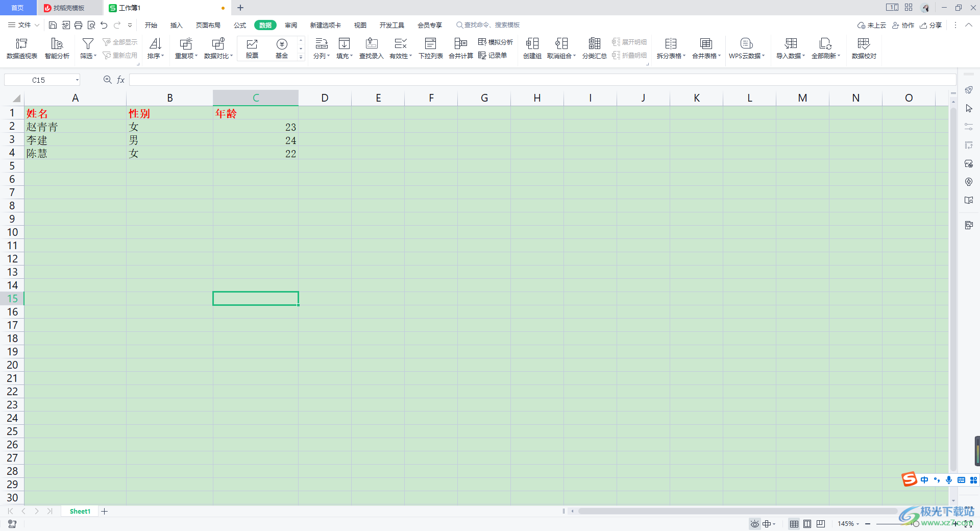Switch to normal grid view
This screenshot has width=980, height=531.
tap(794, 524)
